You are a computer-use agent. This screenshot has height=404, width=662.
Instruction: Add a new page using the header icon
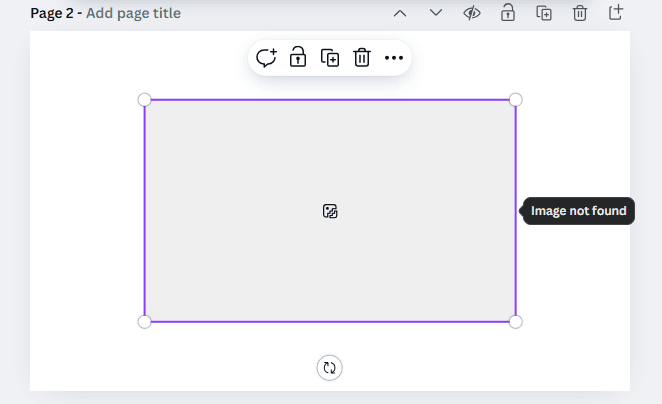pyautogui.click(x=616, y=13)
